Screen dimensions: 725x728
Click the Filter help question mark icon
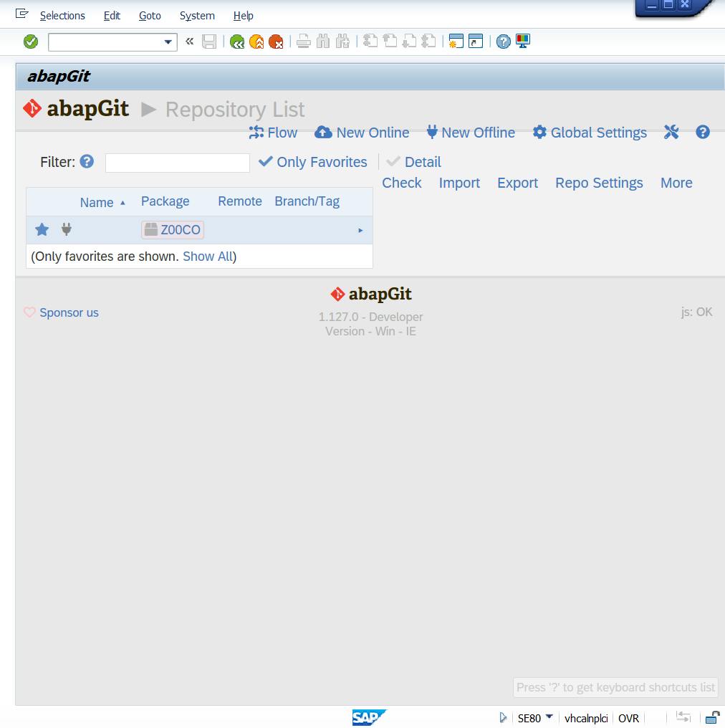coord(87,161)
